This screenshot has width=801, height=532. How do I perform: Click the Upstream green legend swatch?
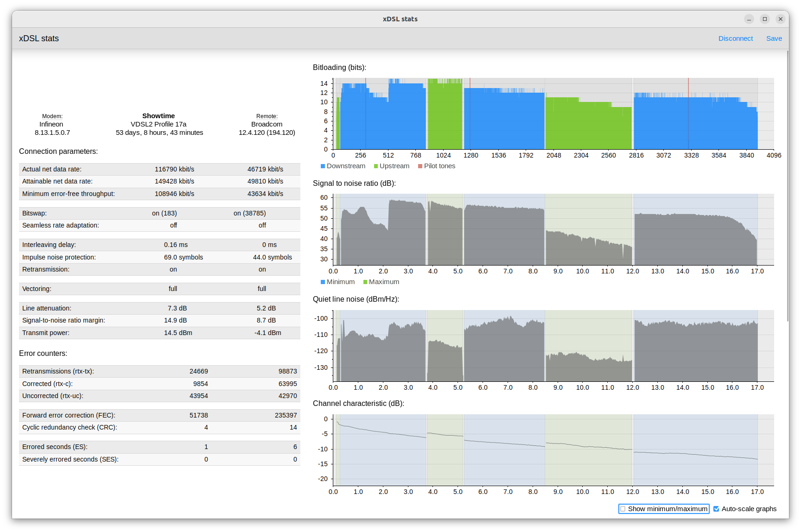click(376, 166)
